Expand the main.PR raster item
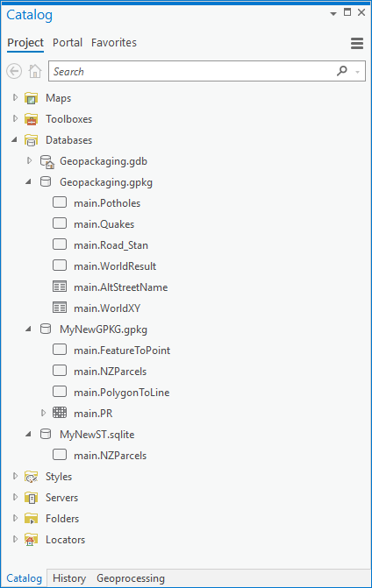Viewport: 372px width, 588px height. pyautogui.click(x=43, y=413)
